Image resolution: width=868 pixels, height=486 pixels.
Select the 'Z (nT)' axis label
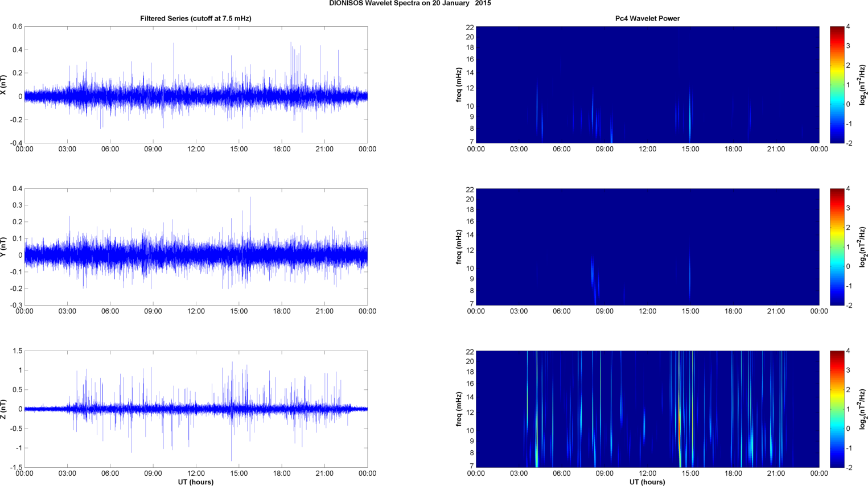tap(3, 409)
